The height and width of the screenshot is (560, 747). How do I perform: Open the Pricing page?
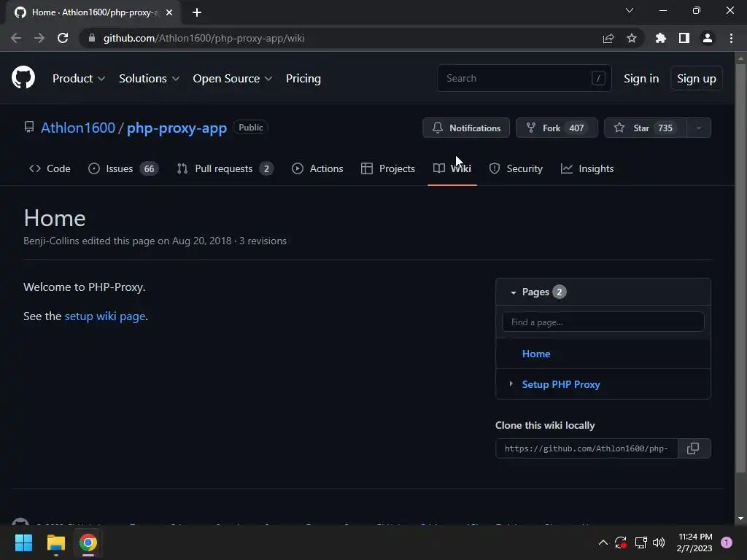pos(303,79)
